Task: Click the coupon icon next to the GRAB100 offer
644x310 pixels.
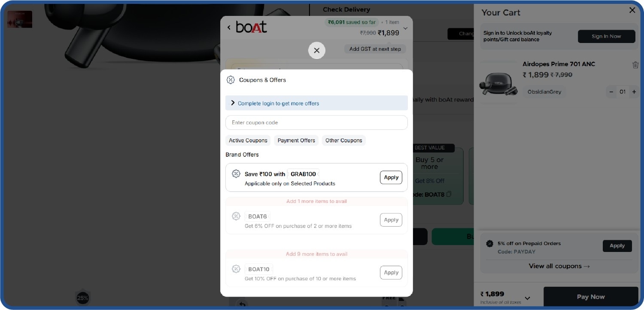Action: (x=236, y=174)
